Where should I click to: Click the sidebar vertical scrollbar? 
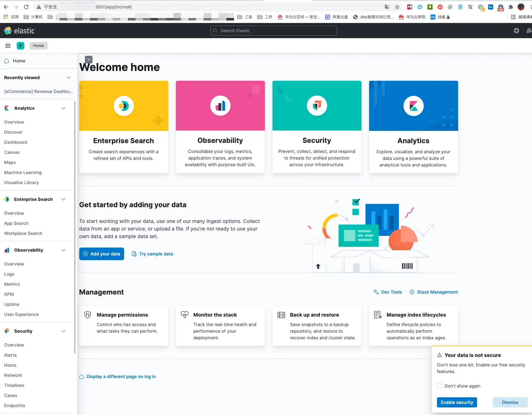click(75, 227)
